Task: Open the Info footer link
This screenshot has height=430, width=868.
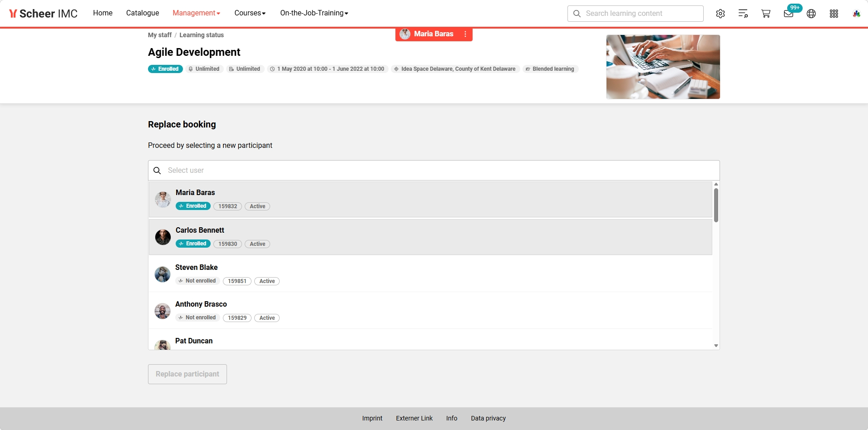Action: [x=452, y=418]
